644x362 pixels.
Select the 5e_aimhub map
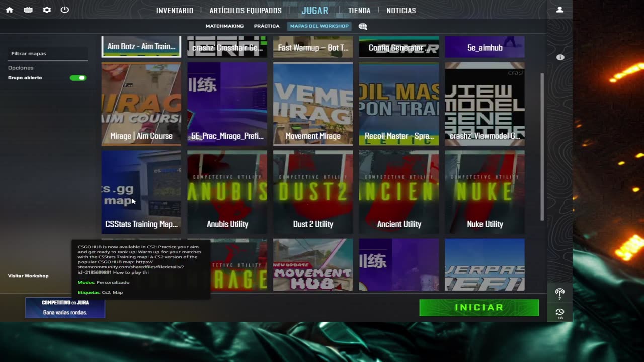pos(485,47)
